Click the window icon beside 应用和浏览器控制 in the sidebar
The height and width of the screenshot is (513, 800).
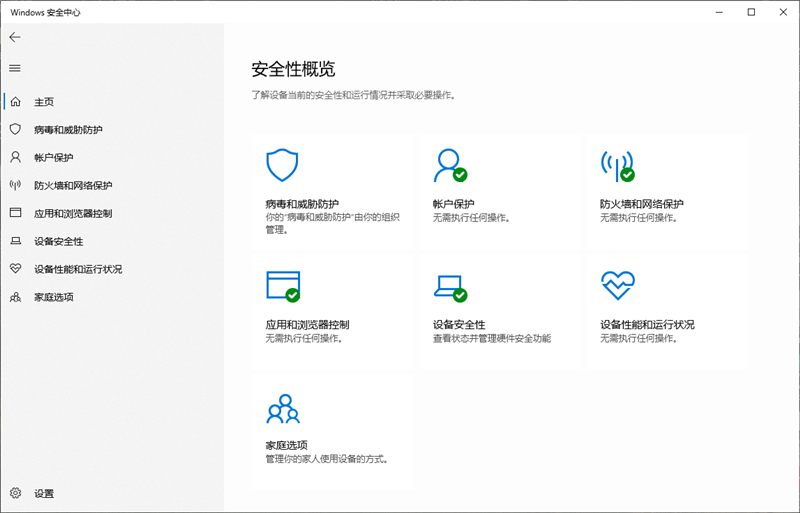15,212
